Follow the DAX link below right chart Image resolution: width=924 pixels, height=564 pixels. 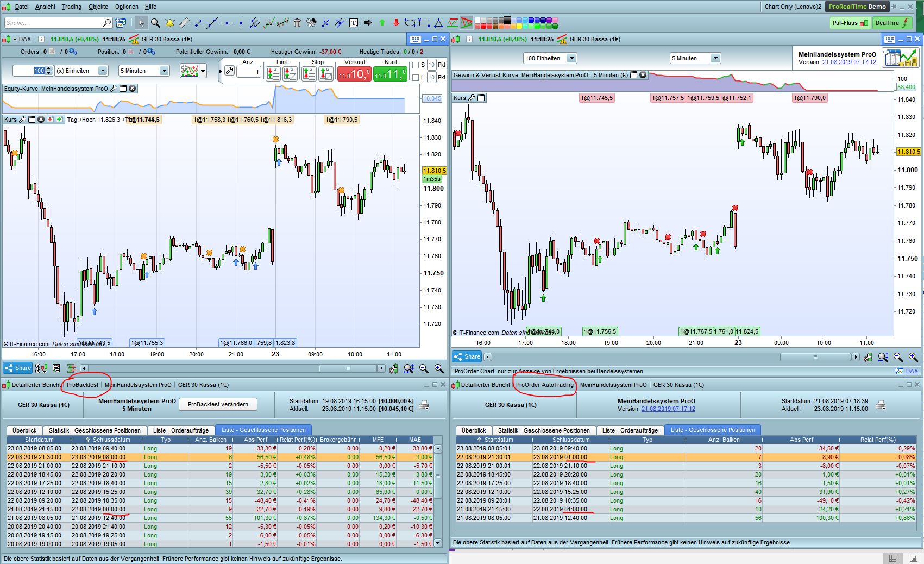(912, 372)
